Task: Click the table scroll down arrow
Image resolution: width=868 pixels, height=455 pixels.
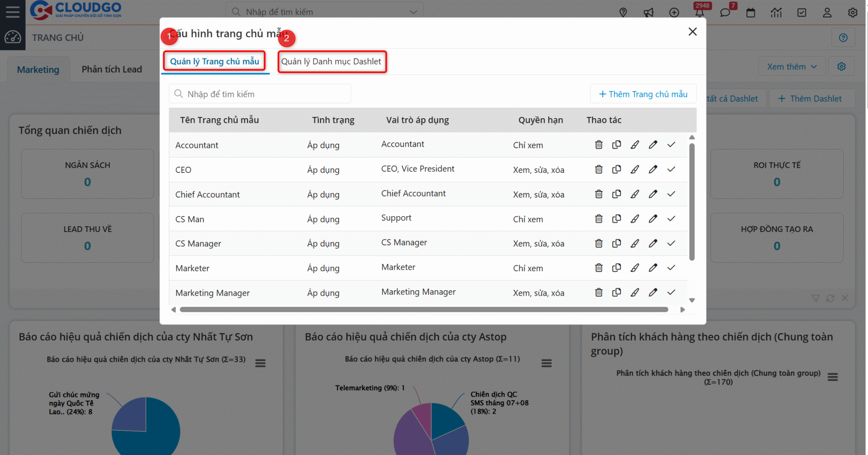Action: [692, 300]
